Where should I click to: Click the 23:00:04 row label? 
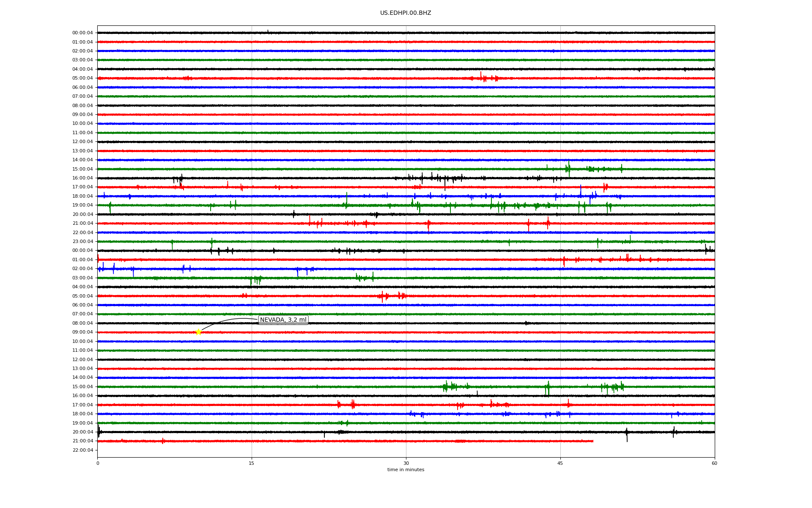pos(82,241)
